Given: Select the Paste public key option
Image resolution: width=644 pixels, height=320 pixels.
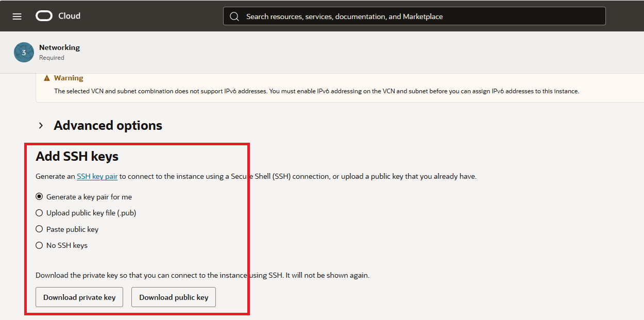Looking at the screenshot, I should [39, 229].
